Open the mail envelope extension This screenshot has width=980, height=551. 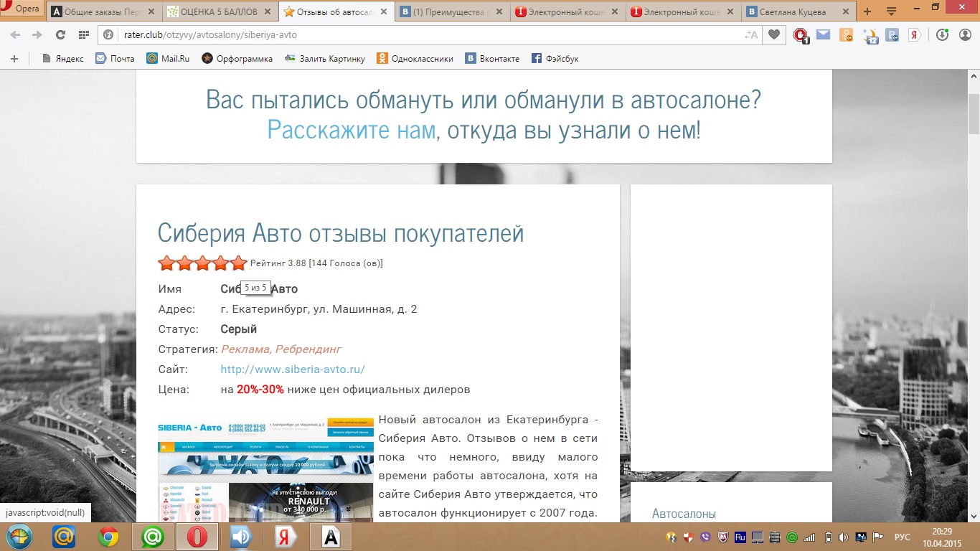click(x=823, y=34)
